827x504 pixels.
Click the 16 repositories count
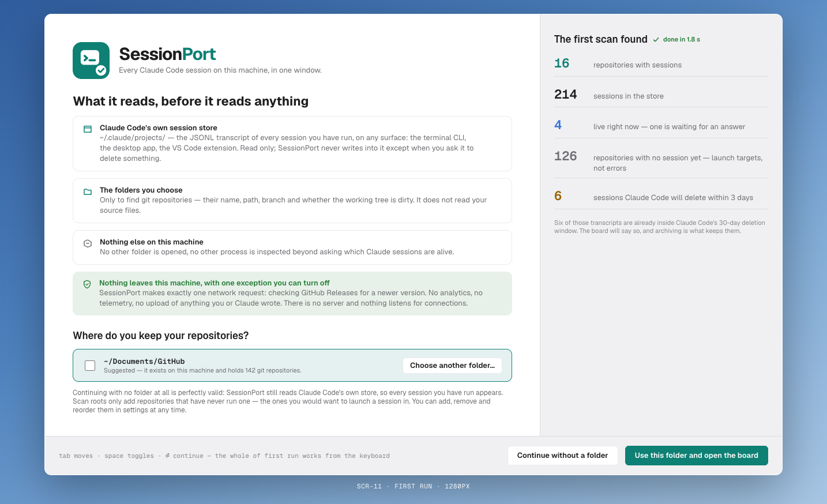pyautogui.click(x=562, y=63)
